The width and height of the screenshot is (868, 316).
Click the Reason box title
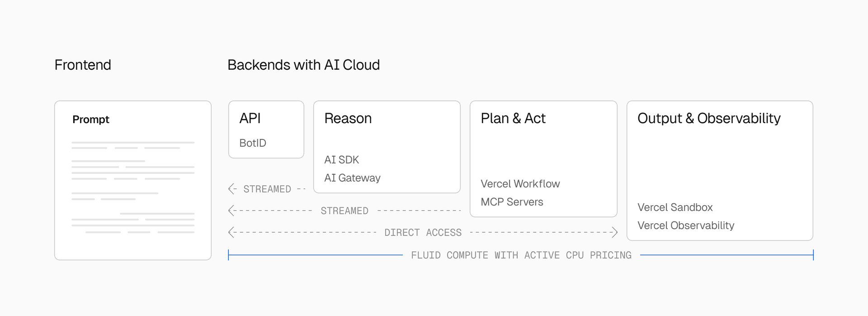coord(348,119)
